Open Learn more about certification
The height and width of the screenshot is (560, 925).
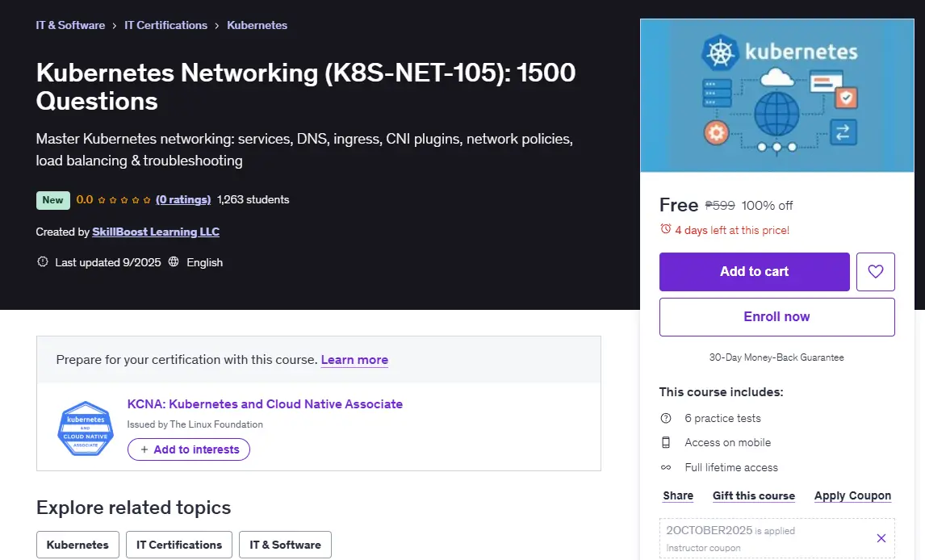pos(354,360)
